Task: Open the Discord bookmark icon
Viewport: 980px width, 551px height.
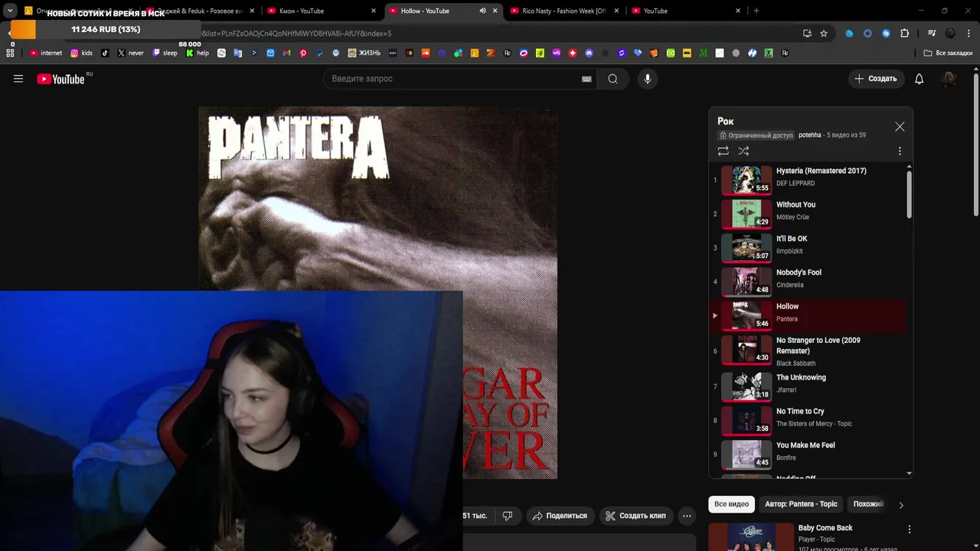Action: point(589,53)
